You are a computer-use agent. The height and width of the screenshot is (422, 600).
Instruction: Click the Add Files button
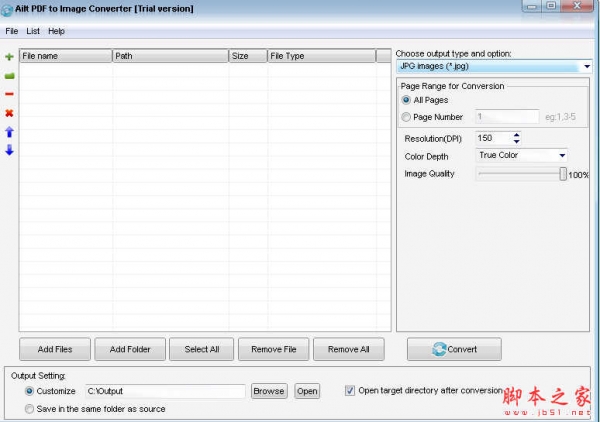(x=55, y=349)
